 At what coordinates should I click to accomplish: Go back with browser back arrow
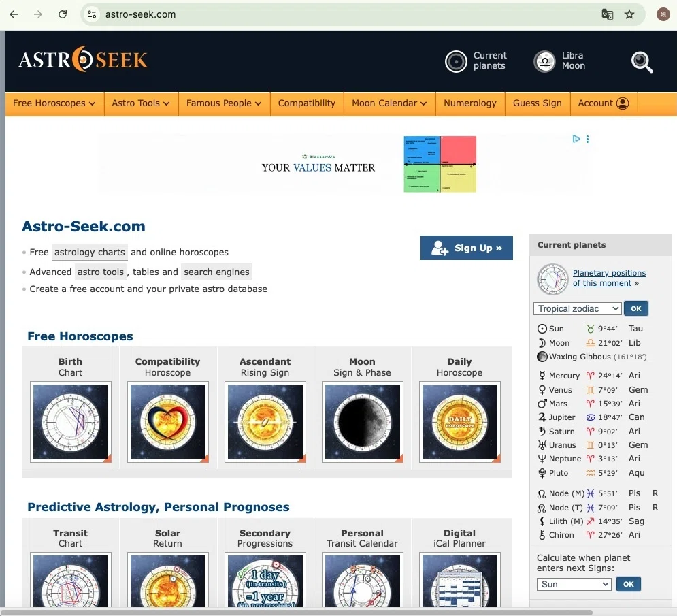pos(14,14)
